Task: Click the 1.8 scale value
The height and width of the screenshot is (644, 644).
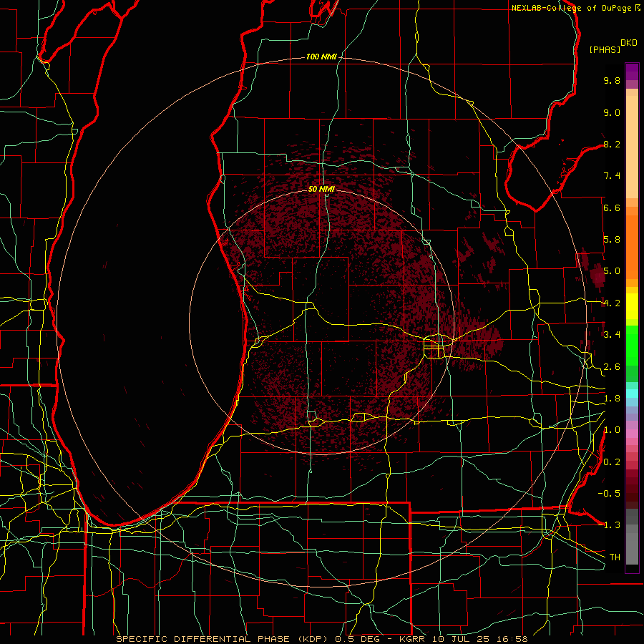Action: point(612,399)
